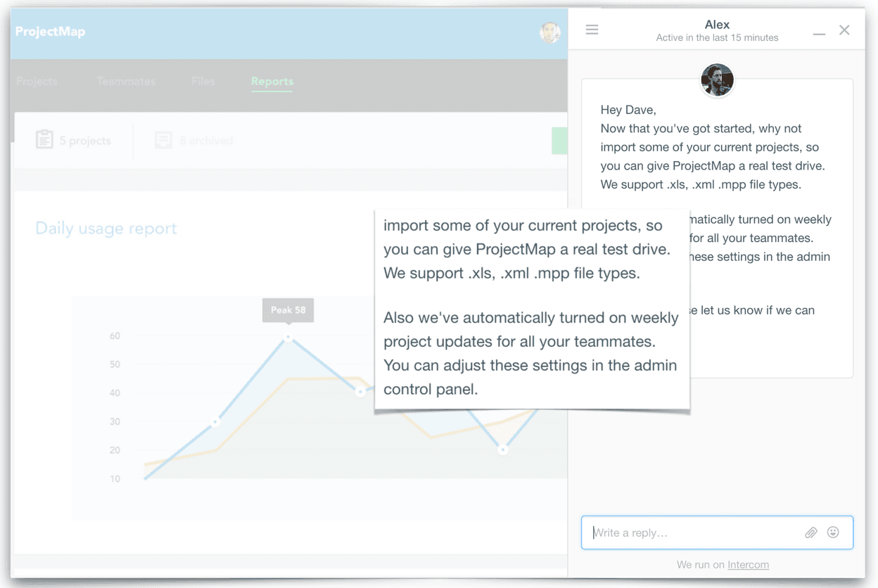Follow the Intercom link in chat footer
878x588 pixels.
click(x=748, y=565)
